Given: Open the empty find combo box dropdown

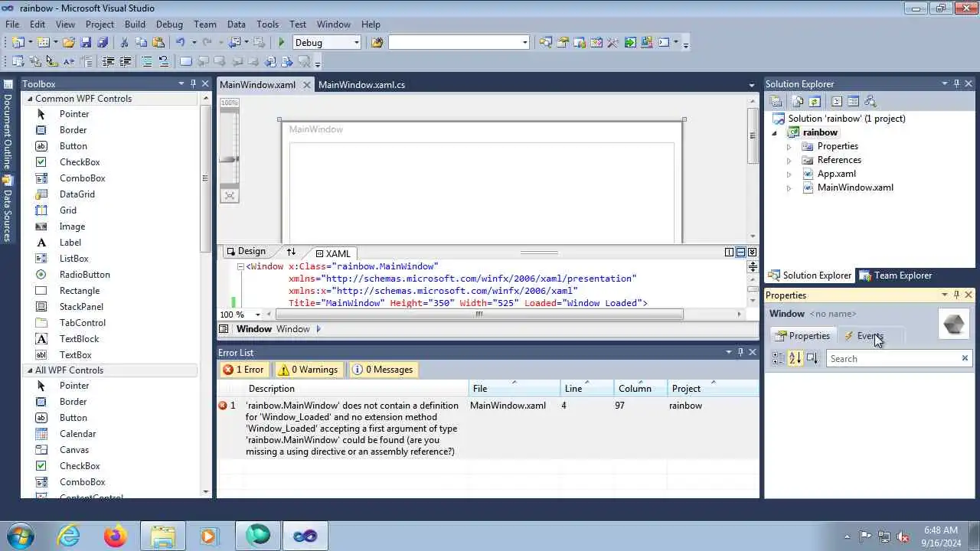Looking at the screenshot, I should (524, 43).
